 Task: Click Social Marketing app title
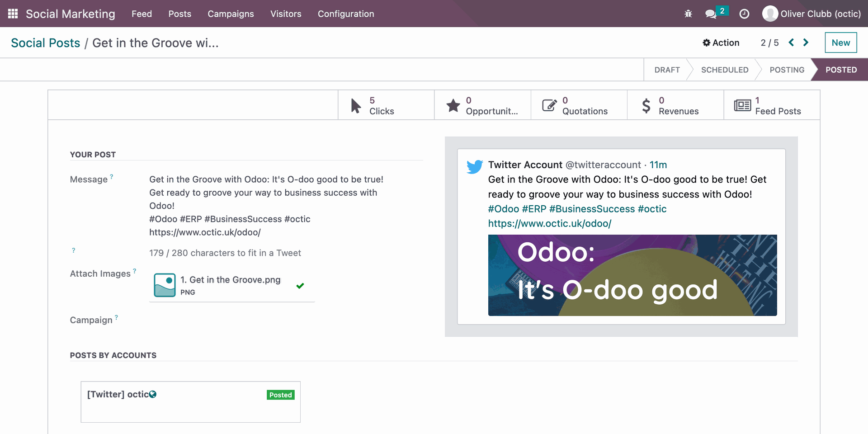(71, 14)
